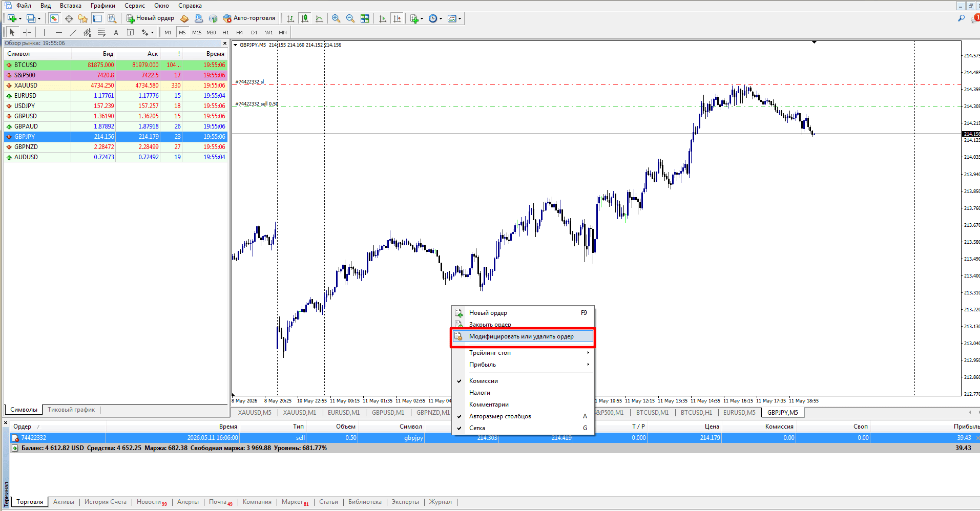Open the New Chart dropdown arrow
The width and height of the screenshot is (980, 511).
[x=20, y=18]
